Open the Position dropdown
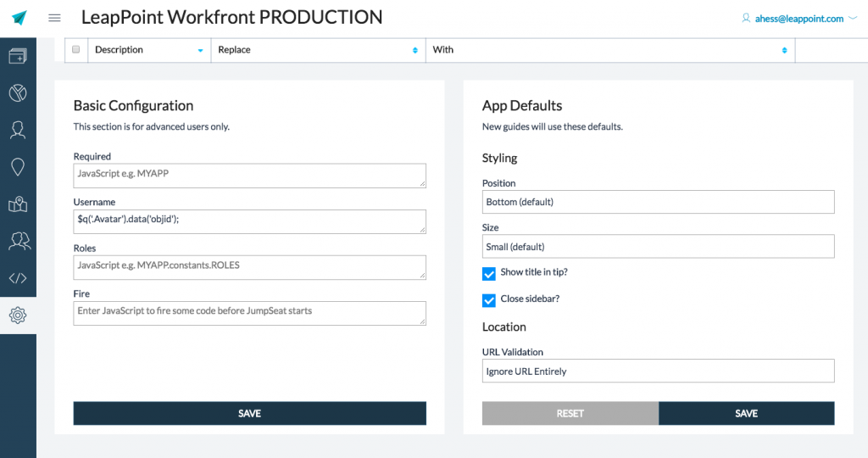 [x=658, y=202]
